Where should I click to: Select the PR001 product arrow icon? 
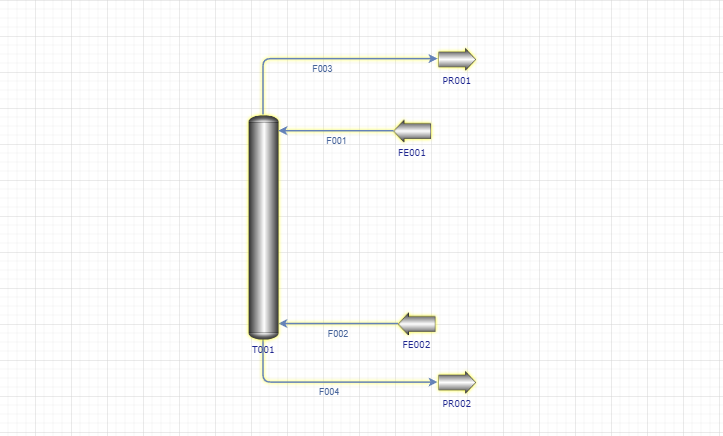pos(456,59)
